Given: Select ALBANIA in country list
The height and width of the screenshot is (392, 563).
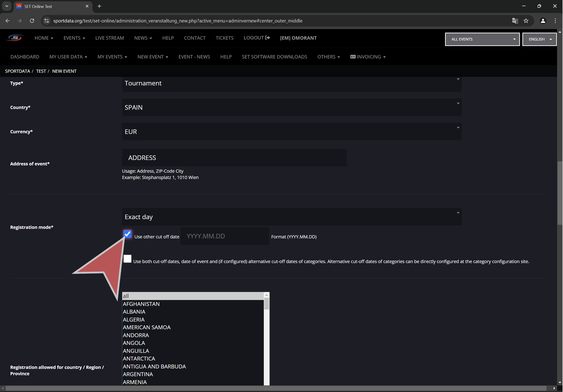Looking at the screenshot, I should 134,312.
